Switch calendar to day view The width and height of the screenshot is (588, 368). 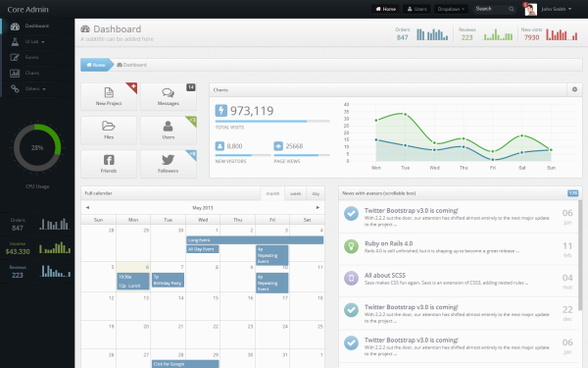pos(316,193)
